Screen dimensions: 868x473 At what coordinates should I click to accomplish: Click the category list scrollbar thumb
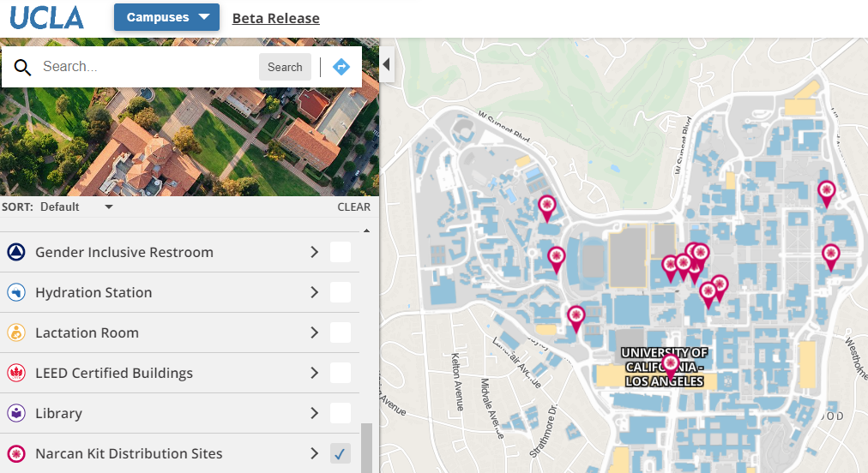(367, 446)
